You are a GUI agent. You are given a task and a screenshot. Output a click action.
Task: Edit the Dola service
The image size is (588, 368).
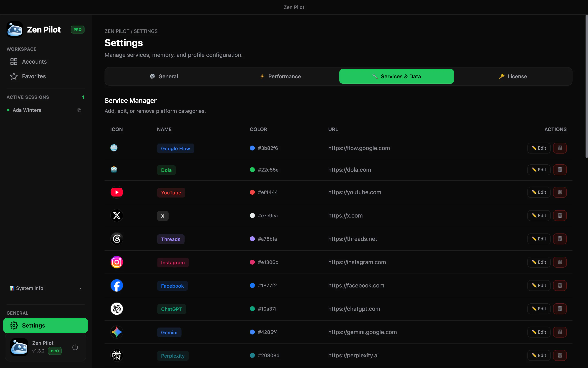(x=539, y=170)
